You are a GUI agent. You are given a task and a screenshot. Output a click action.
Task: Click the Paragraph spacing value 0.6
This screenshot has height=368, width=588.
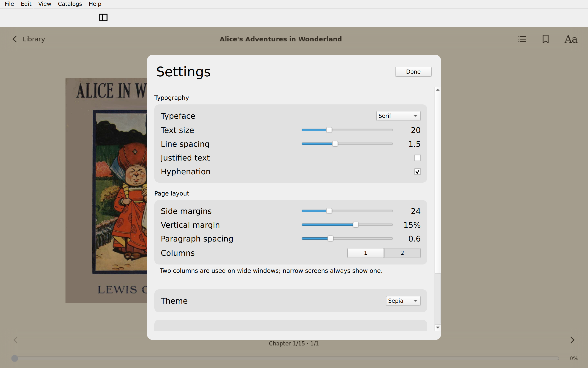tap(414, 239)
